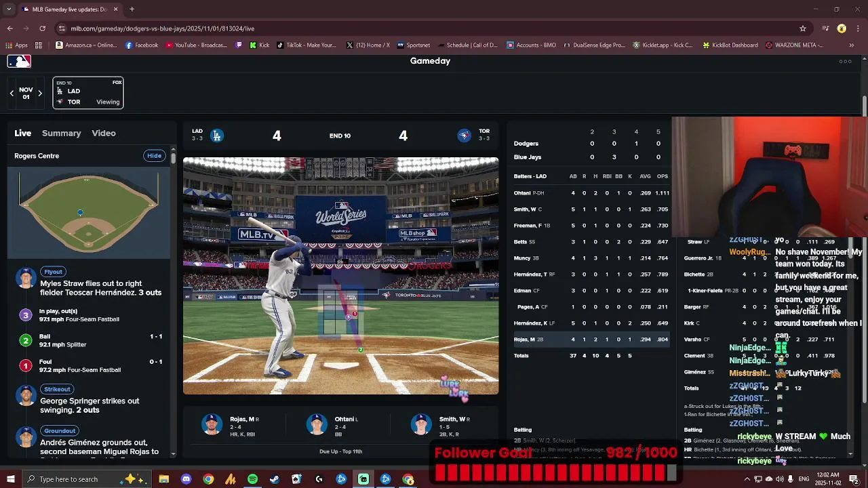Open the Kick bookmark
This screenshot has width=868, height=488.
click(260, 45)
